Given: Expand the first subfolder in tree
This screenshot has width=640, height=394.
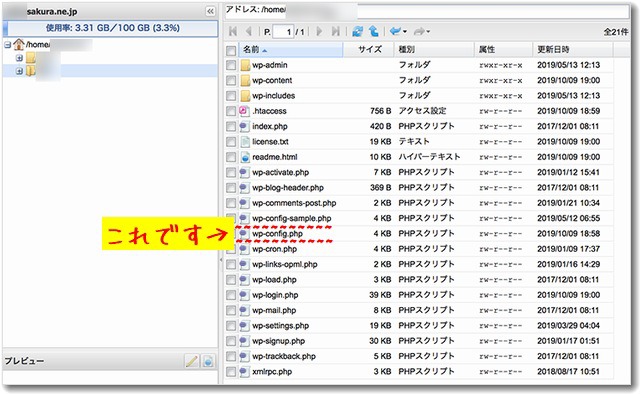Looking at the screenshot, I should click(19, 58).
